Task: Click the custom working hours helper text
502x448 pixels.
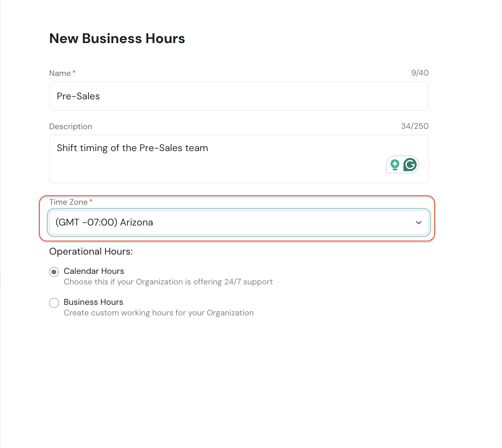Action: (x=159, y=313)
